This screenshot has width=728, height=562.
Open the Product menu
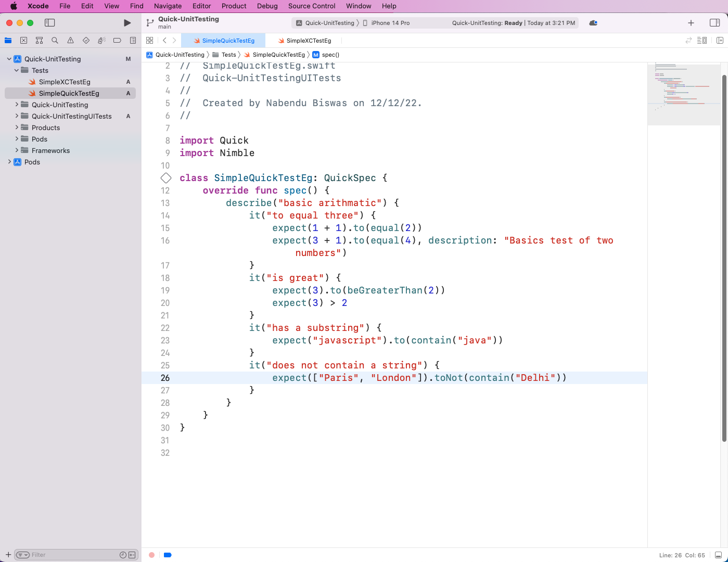pos(234,6)
